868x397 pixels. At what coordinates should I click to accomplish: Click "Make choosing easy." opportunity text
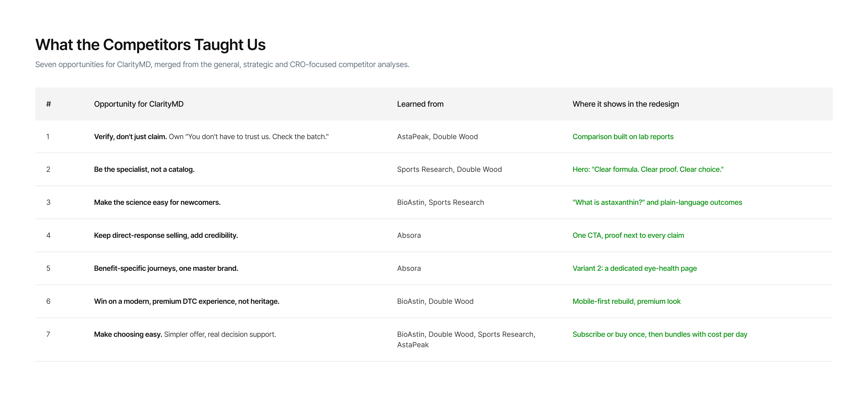tap(128, 335)
